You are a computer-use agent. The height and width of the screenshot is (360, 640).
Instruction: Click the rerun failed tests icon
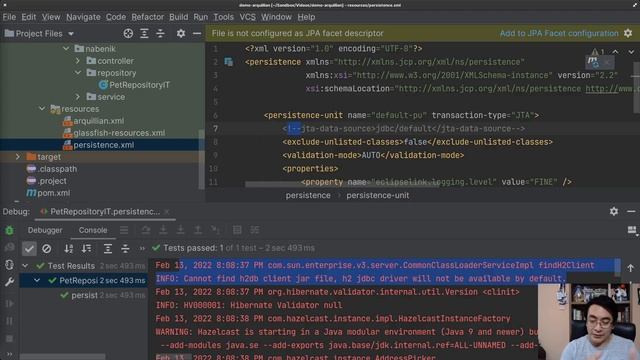(9, 248)
